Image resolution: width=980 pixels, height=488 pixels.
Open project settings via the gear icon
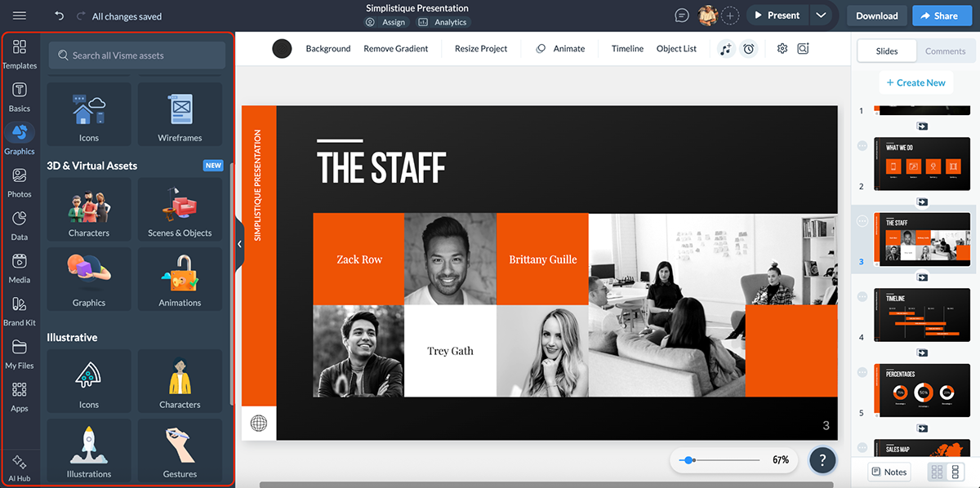point(782,48)
